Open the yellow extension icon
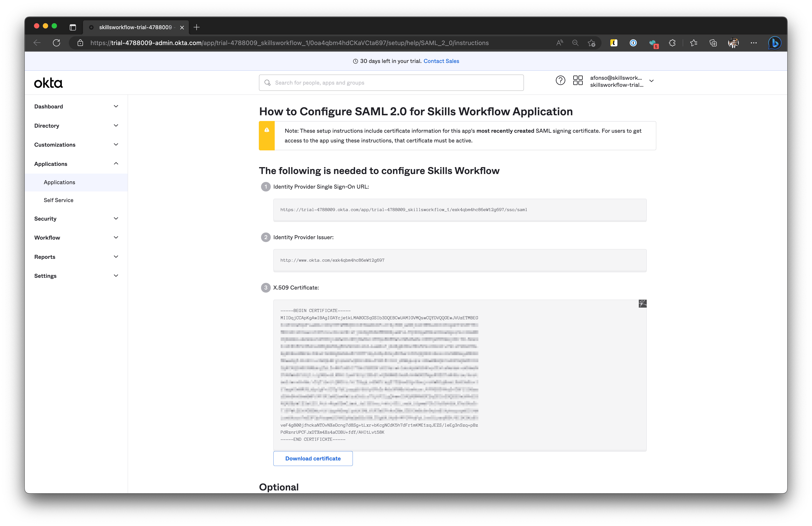 [x=614, y=43]
